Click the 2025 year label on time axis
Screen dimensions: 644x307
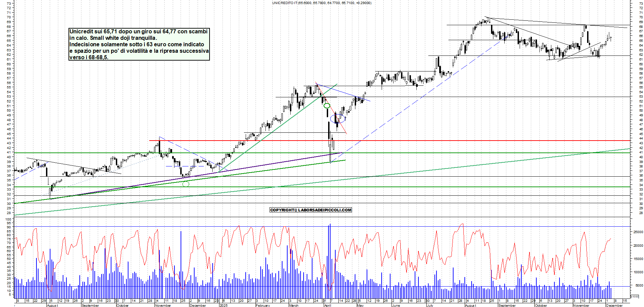pos(224,305)
